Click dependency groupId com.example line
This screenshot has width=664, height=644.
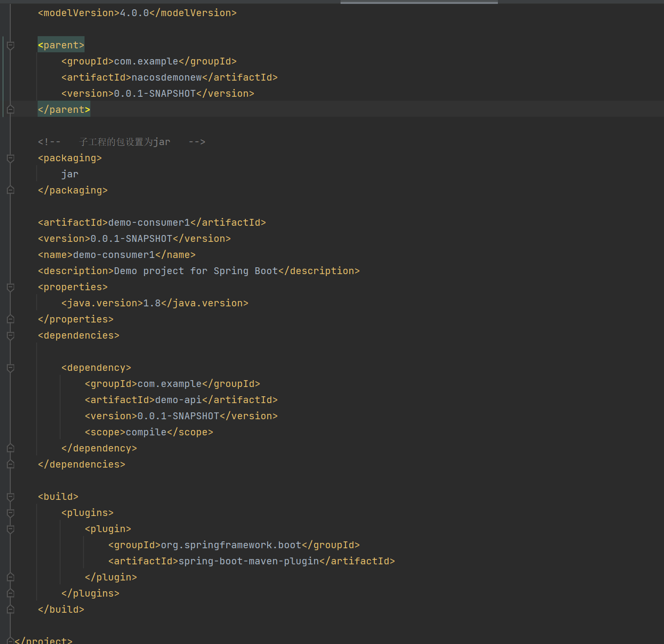pyautogui.click(x=172, y=384)
